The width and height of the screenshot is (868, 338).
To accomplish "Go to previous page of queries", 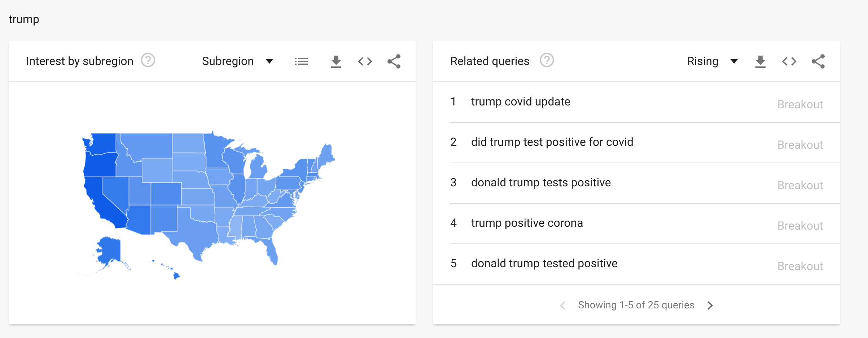I will coord(562,305).
